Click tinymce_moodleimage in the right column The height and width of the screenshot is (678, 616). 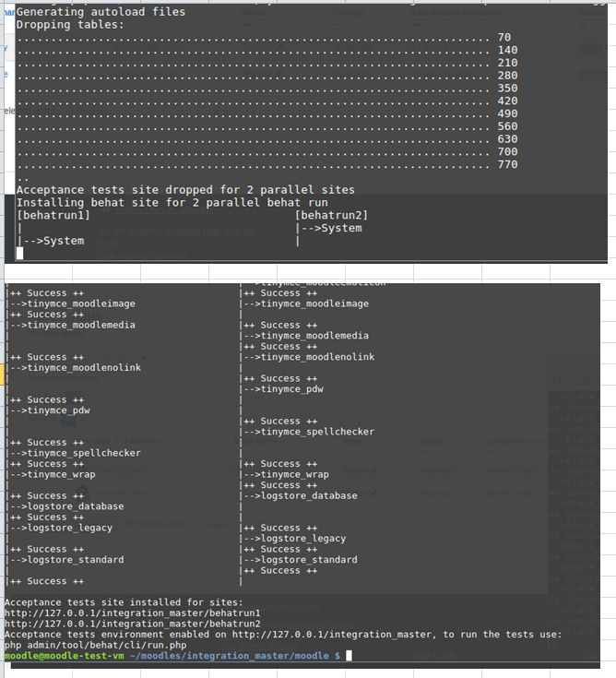click(314, 304)
